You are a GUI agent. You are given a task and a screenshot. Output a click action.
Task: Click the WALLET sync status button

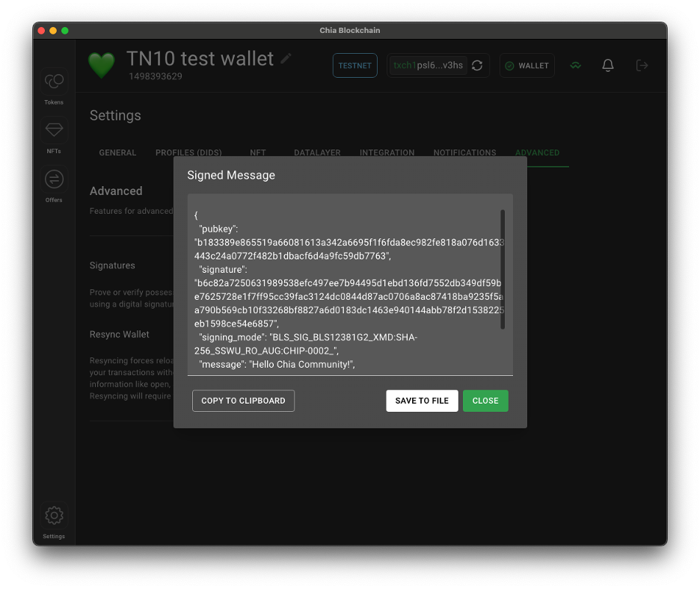tap(526, 66)
